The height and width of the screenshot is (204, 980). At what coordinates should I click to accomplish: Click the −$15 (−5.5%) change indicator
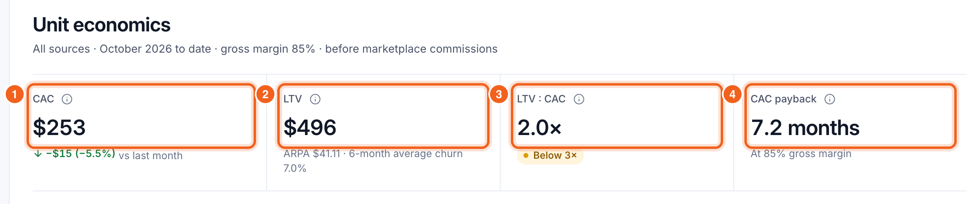coord(80,154)
